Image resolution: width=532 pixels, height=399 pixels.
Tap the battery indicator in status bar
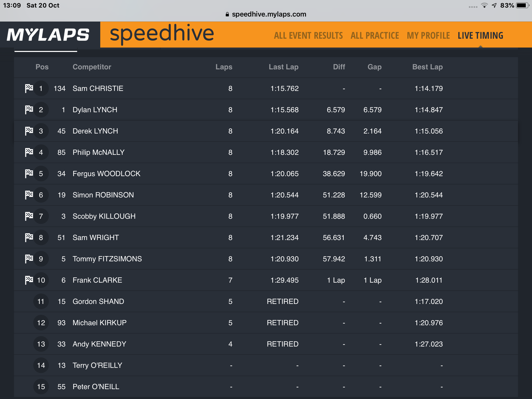522,5
